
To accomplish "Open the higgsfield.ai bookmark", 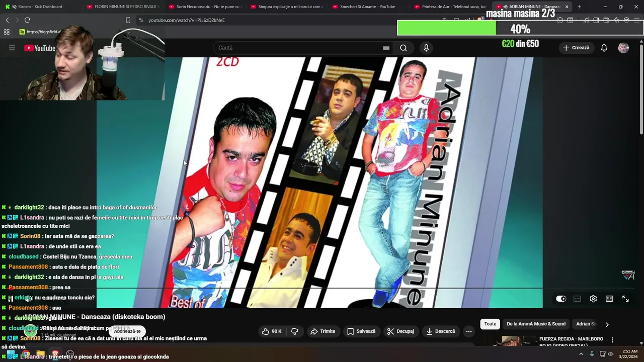I will (40, 32).
